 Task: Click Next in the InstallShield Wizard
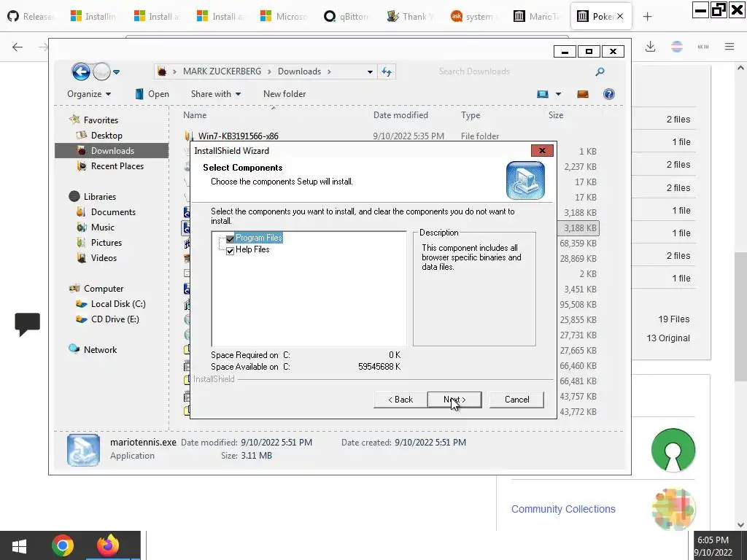454,400
